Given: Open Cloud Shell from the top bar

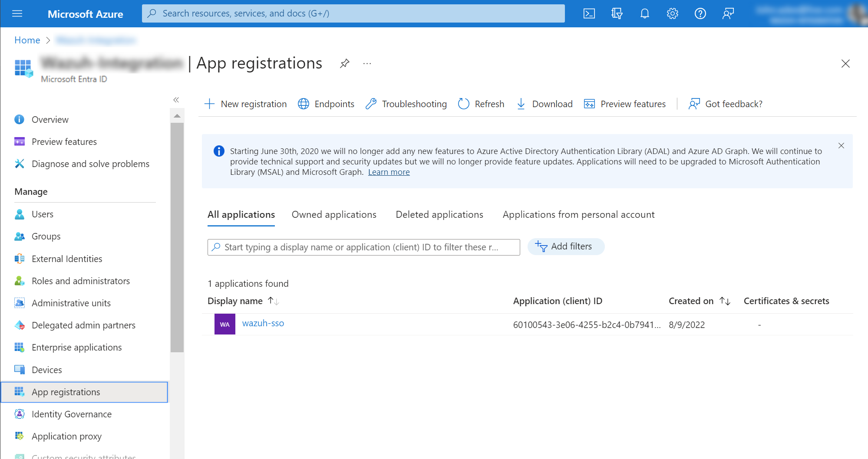Looking at the screenshot, I should 589,13.
